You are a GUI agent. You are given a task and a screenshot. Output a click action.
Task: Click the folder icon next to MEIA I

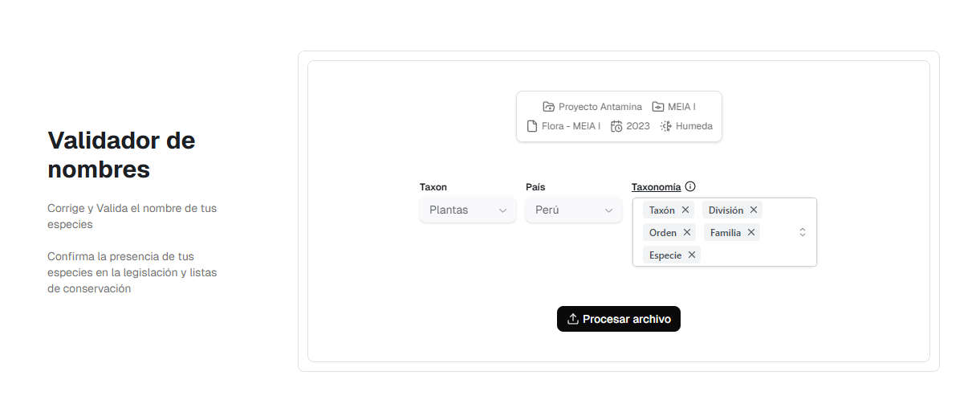657,107
